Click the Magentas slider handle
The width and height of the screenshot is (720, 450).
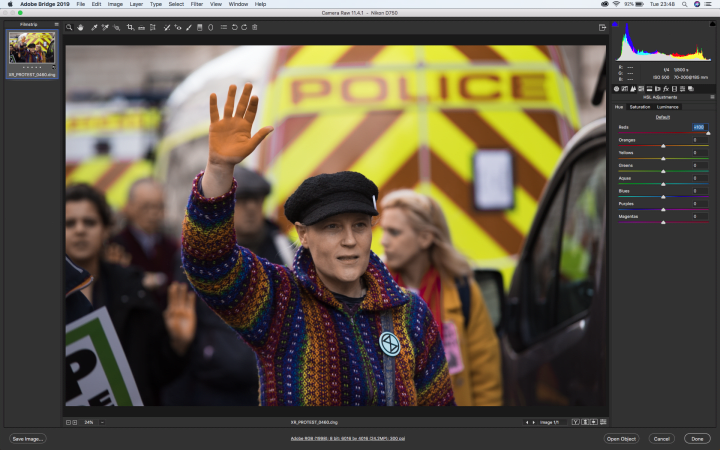663,222
